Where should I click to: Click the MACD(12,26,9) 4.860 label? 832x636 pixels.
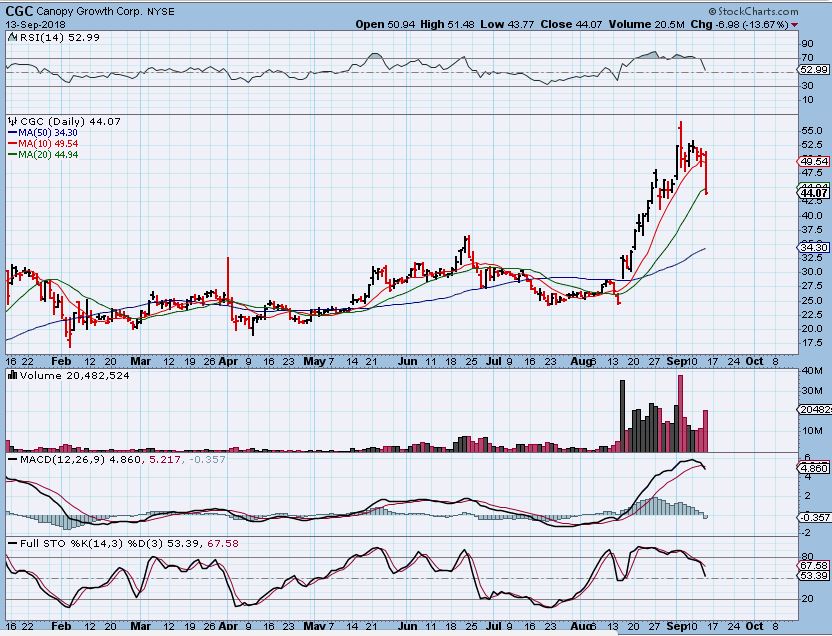click(80, 459)
